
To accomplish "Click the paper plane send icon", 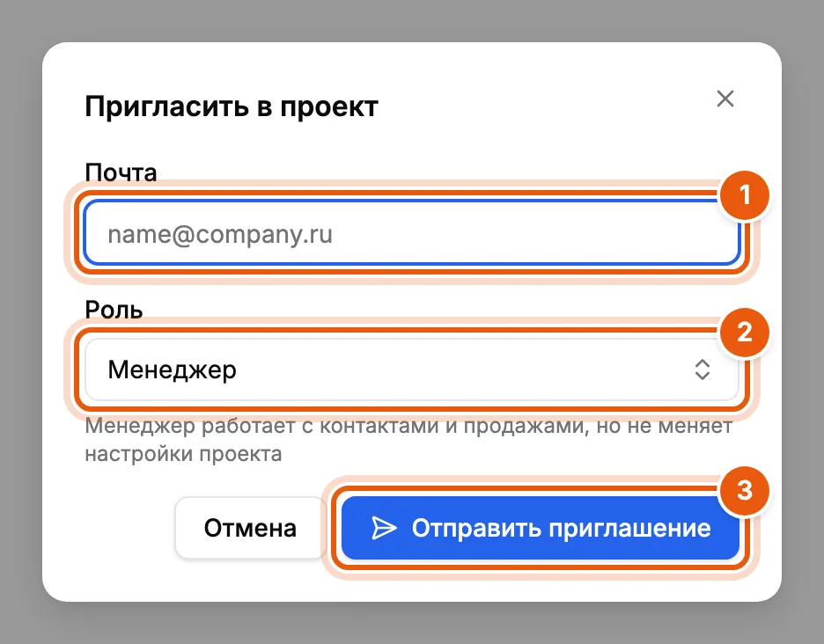I will pos(384,528).
